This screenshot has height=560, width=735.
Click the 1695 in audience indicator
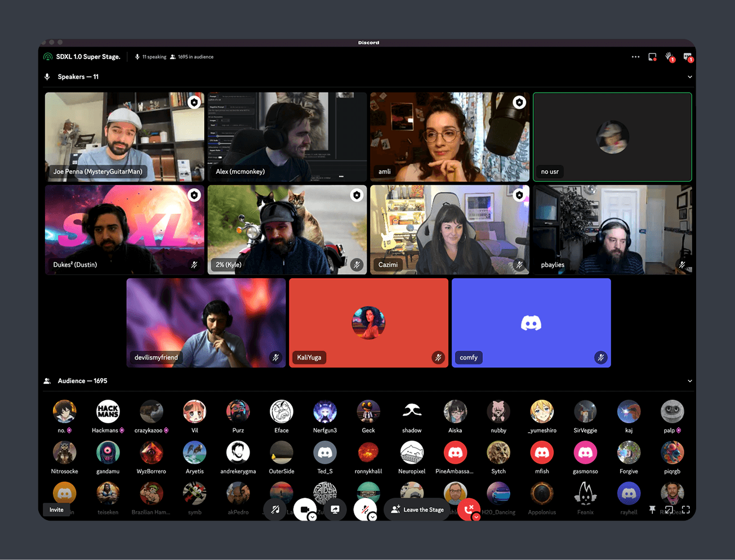tap(191, 57)
